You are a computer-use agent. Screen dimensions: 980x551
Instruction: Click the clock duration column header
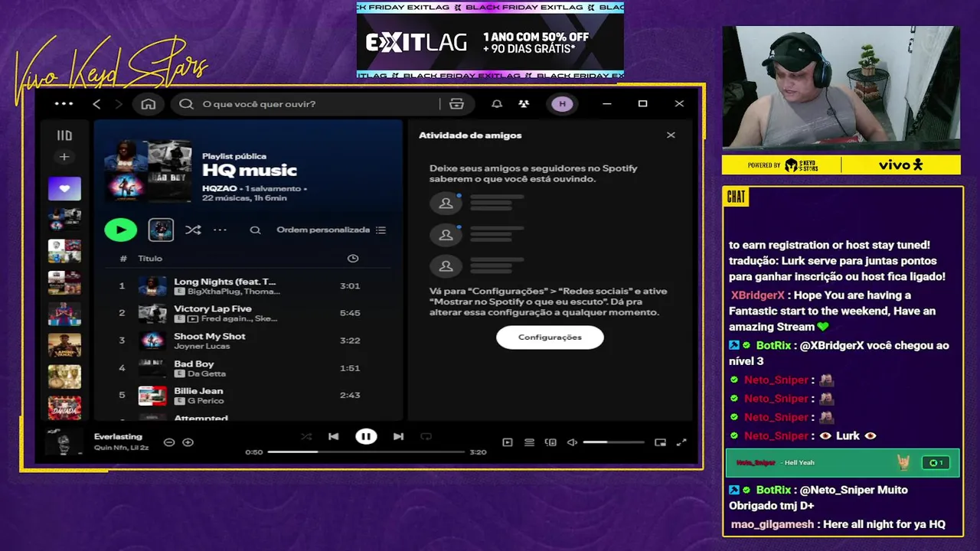(x=353, y=259)
